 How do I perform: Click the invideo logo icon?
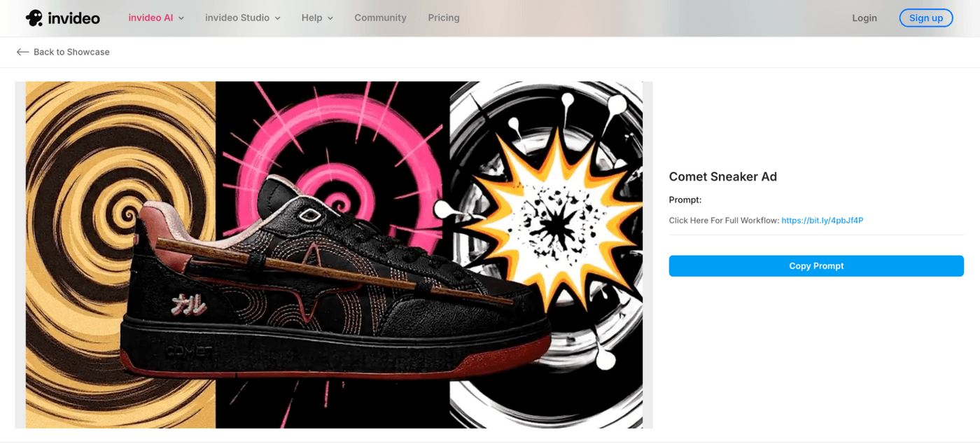click(34, 18)
